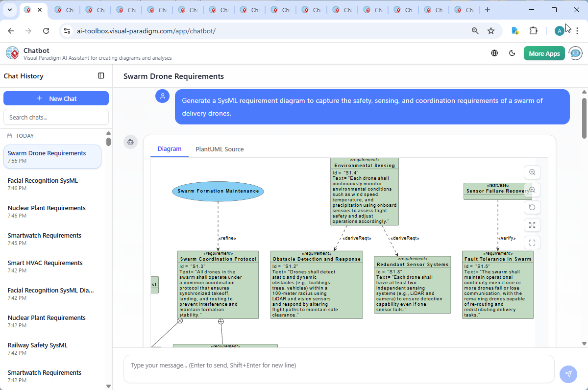Open the diagram in fullscreen

tap(532, 243)
